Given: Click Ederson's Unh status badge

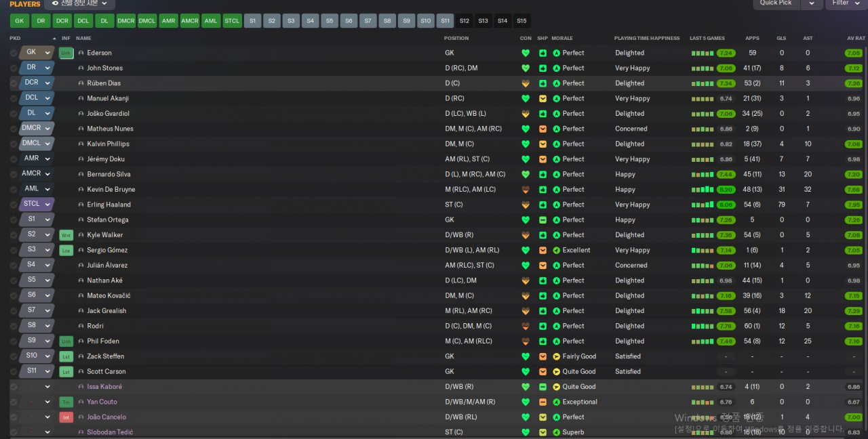Looking at the screenshot, I should click(66, 53).
